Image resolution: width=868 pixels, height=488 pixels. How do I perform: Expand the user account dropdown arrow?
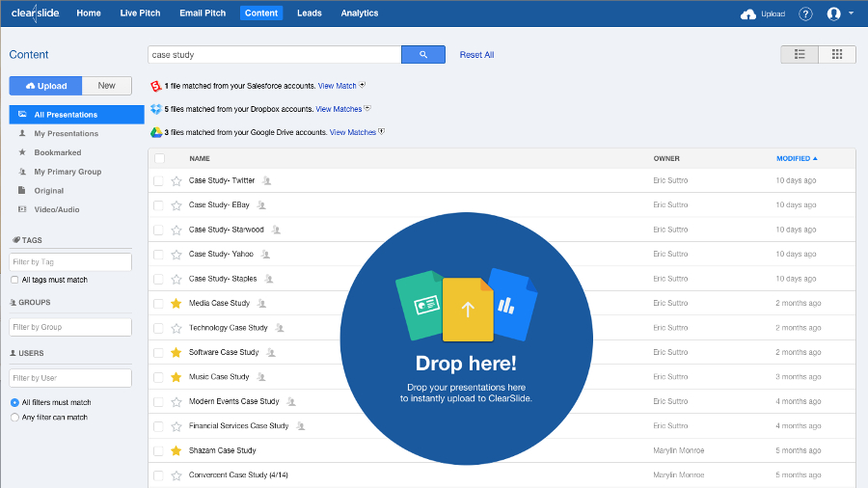851,14
